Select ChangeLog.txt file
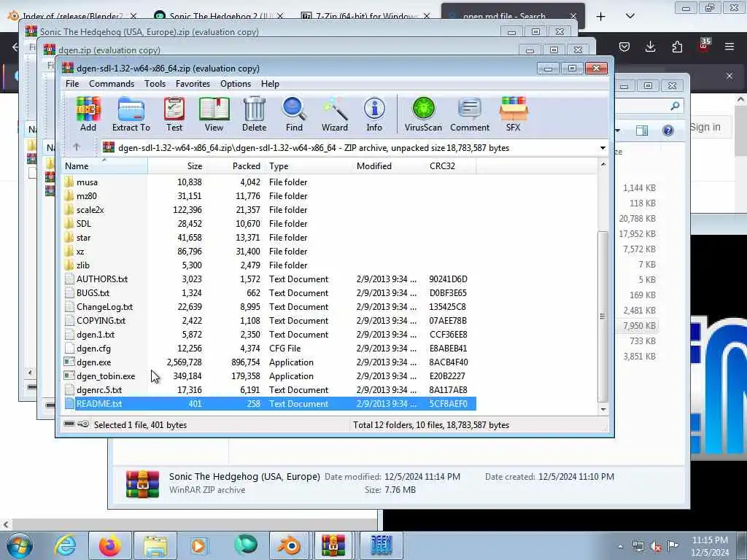The image size is (747, 560). pyautogui.click(x=104, y=307)
